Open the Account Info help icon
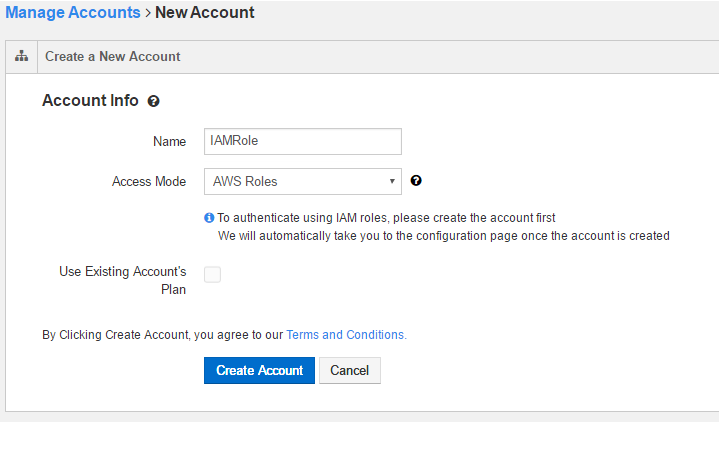Image resolution: width=719 pixels, height=453 pixels. tap(153, 101)
